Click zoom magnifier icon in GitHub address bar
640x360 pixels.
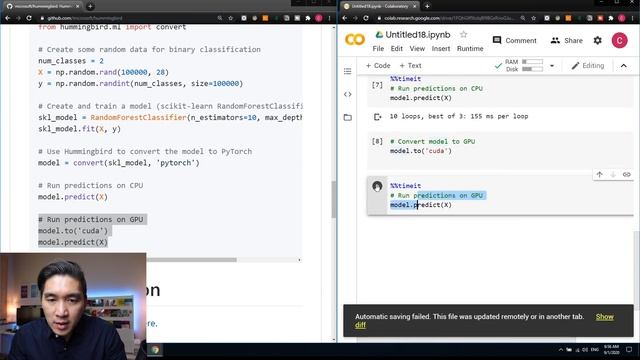[220, 18]
